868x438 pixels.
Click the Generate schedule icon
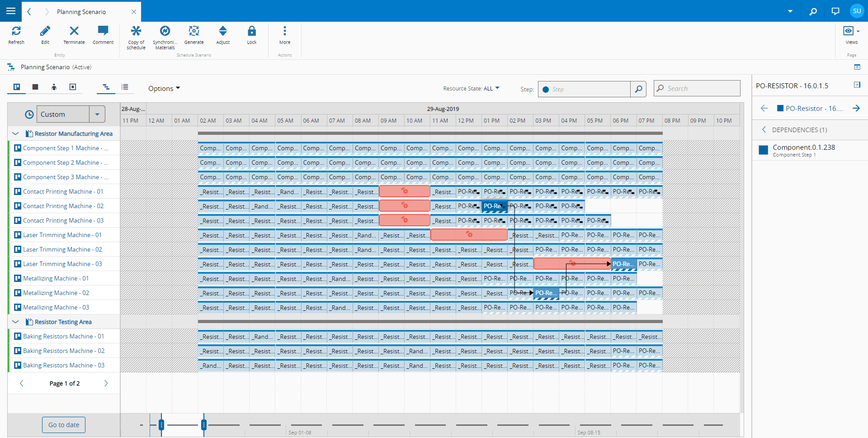[x=194, y=31]
